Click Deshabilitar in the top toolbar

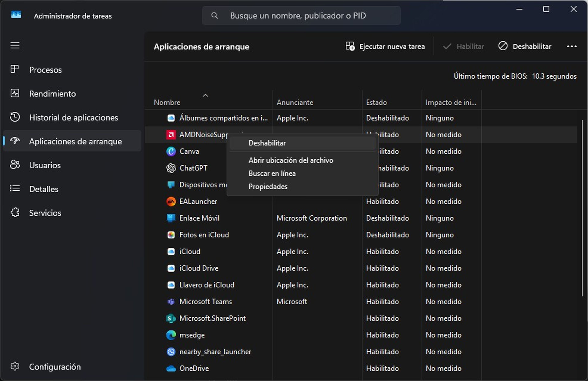coord(525,46)
